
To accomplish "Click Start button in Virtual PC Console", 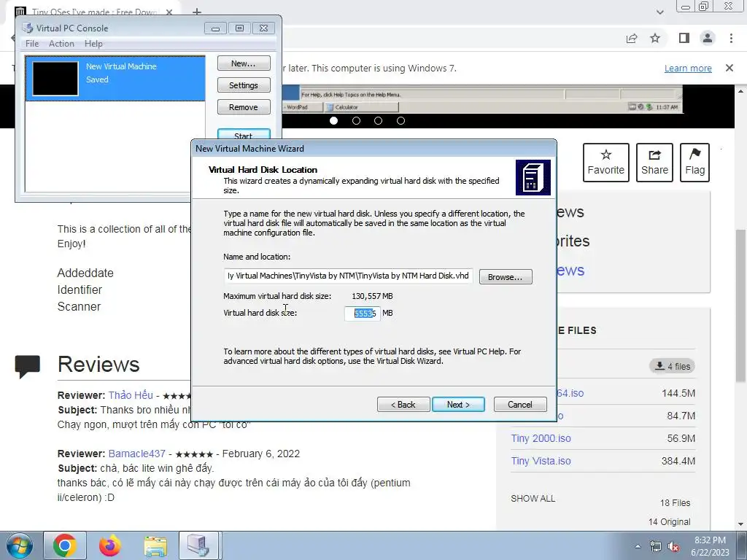I will click(244, 135).
